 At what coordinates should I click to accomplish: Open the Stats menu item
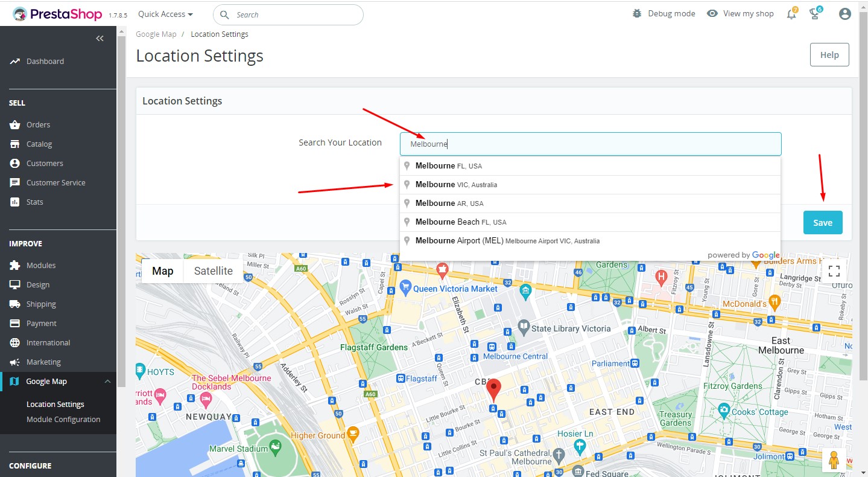pos(34,202)
